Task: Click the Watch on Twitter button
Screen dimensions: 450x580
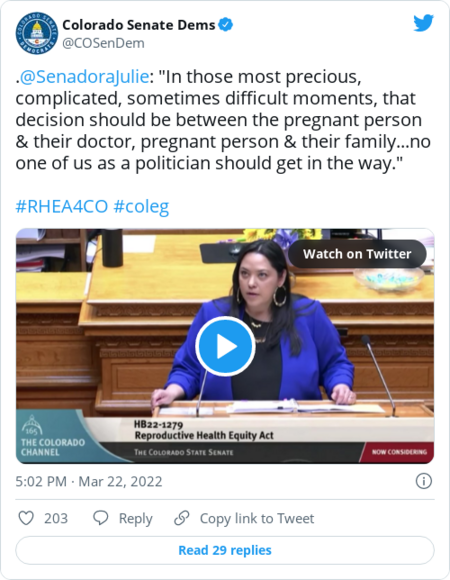Action: click(x=357, y=254)
